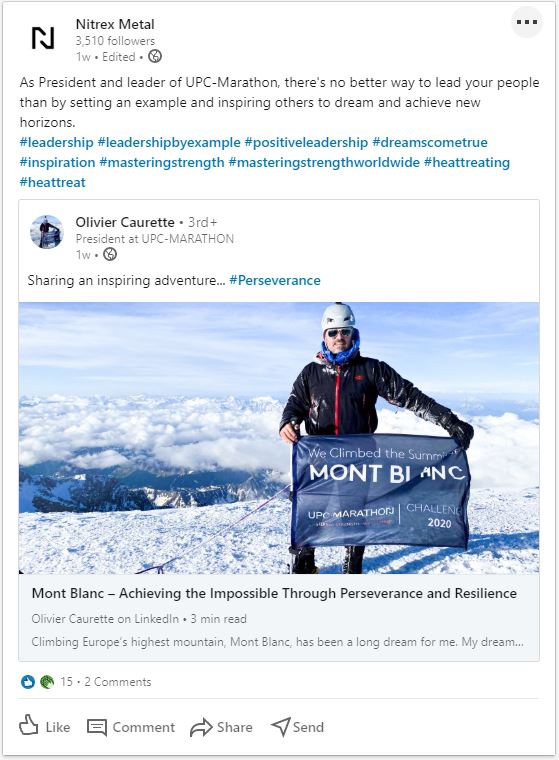Open Olivier Caurette's profile picture

pos(47,232)
